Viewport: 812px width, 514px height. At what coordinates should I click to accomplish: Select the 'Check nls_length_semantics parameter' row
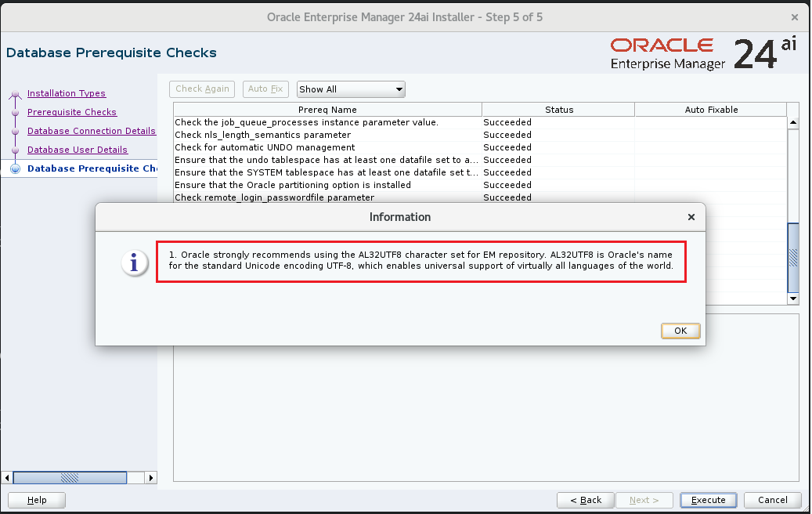tap(480, 135)
